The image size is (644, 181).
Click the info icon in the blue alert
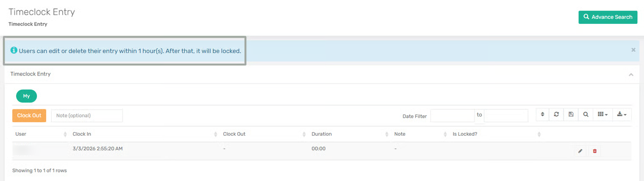click(14, 50)
